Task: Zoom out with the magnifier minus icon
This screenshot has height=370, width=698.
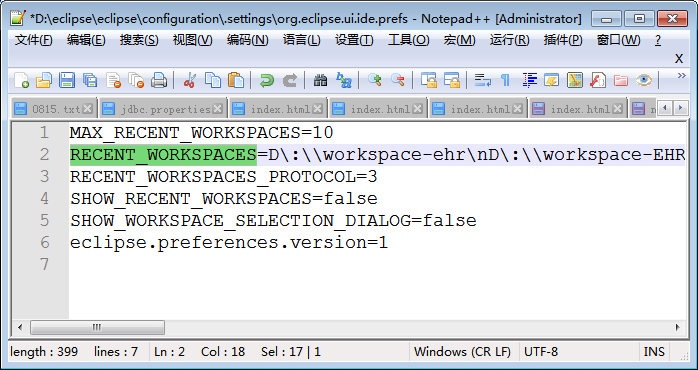Action: 398,81
